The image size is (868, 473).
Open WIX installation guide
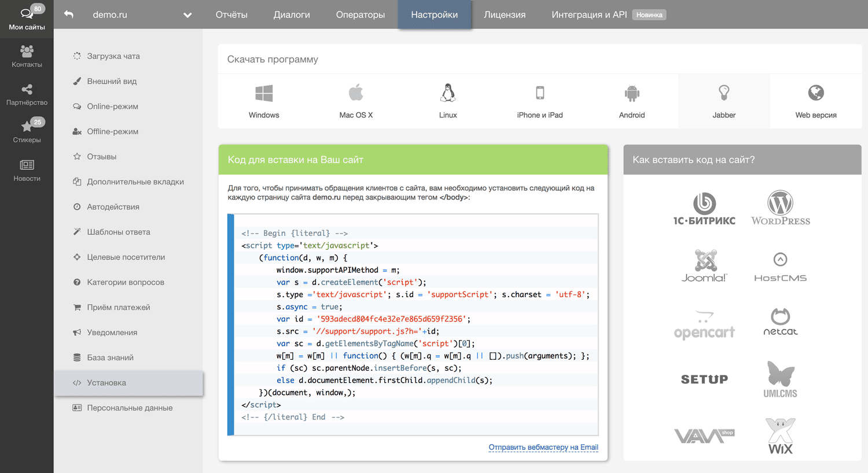tap(780, 436)
